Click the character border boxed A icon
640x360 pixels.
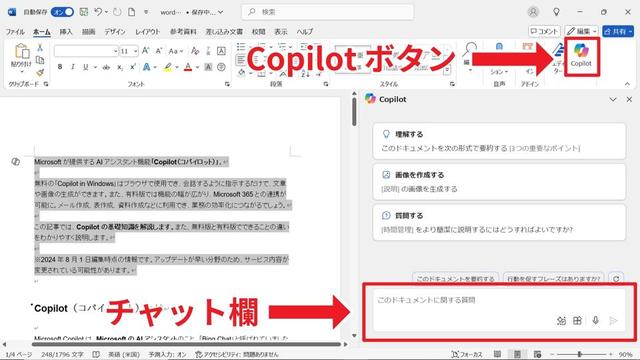pyautogui.click(x=221, y=51)
